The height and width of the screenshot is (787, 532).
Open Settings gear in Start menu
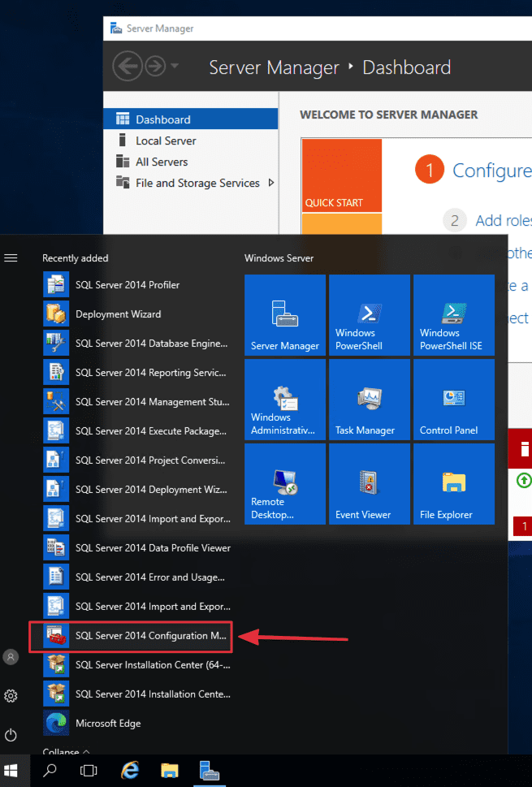coord(11,696)
